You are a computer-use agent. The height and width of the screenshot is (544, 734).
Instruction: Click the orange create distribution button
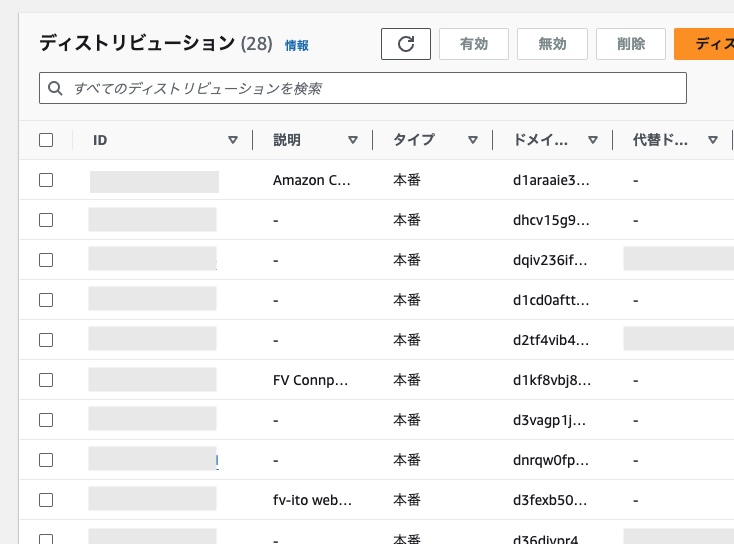coord(704,44)
